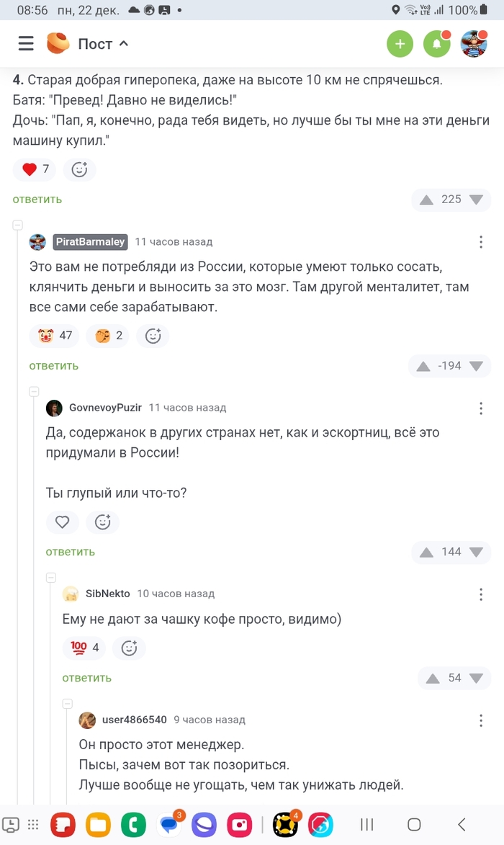
Task: Toggle the empty heart on GovnevoyPuzir's comment
Action: coord(63,522)
